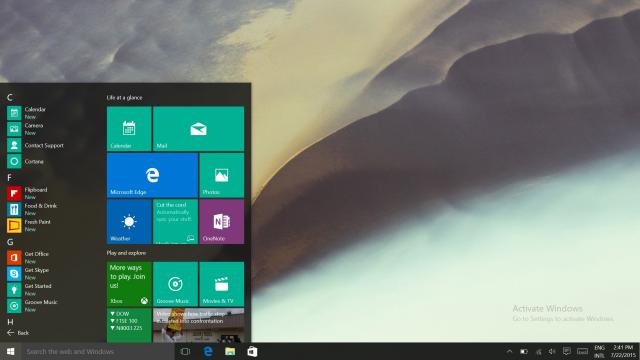Open the volume control in system tray
The image size is (640, 360).
(x=552, y=351)
